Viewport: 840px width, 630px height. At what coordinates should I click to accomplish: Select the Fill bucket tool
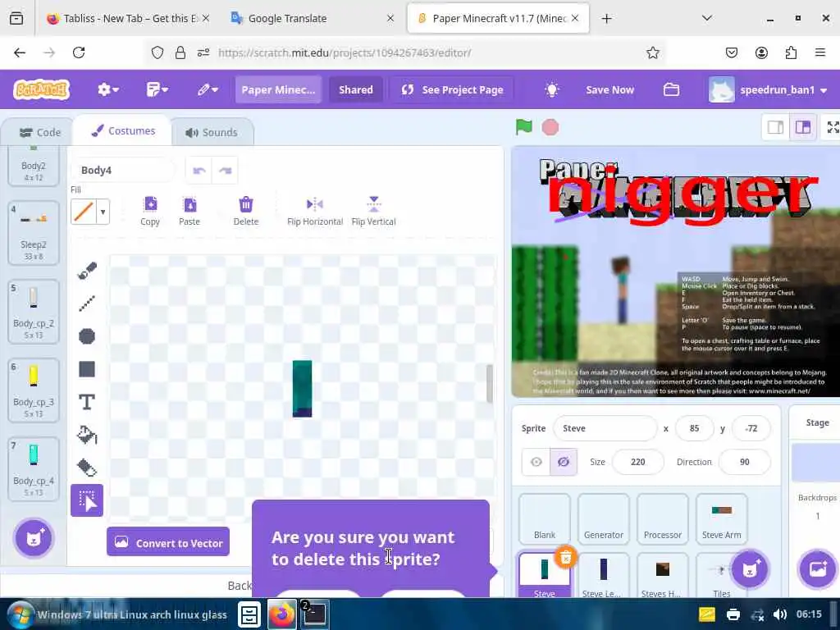(87, 435)
